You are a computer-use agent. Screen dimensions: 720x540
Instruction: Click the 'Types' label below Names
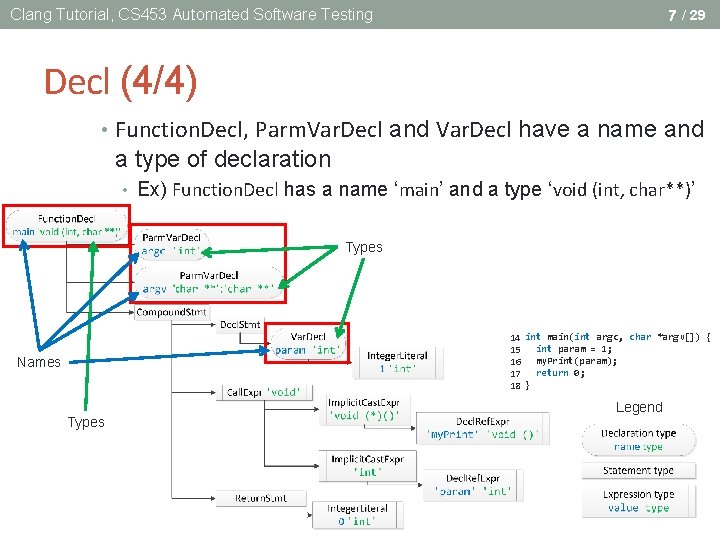(x=86, y=422)
